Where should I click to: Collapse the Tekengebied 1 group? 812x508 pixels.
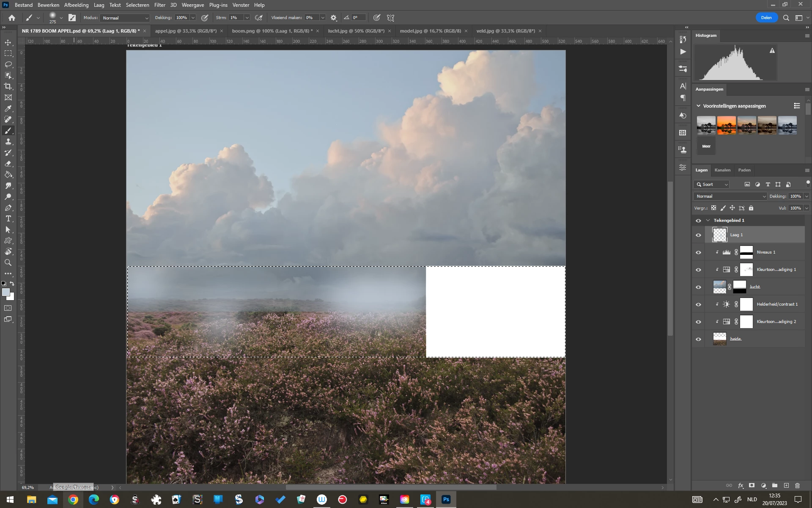coord(708,220)
